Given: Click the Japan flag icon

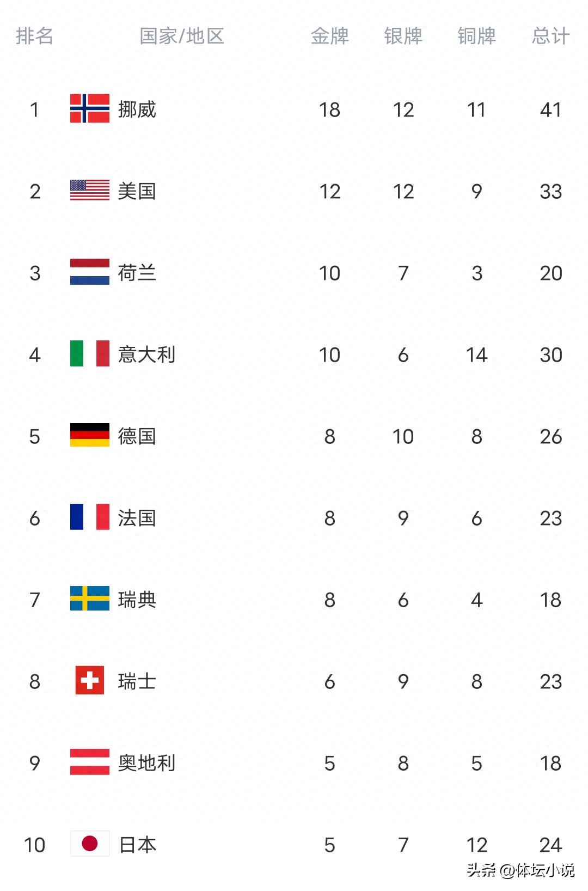Looking at the screenshot, I should tap(90, 844).
